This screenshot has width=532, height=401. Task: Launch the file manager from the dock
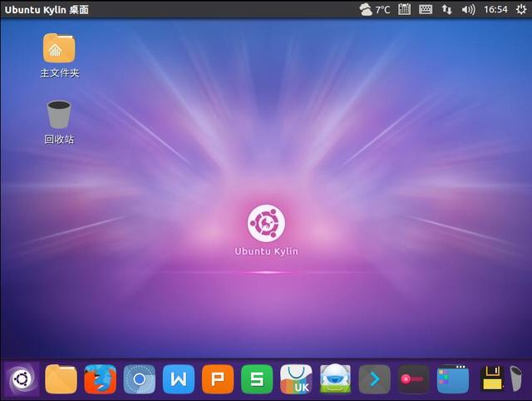coord(61,380)
